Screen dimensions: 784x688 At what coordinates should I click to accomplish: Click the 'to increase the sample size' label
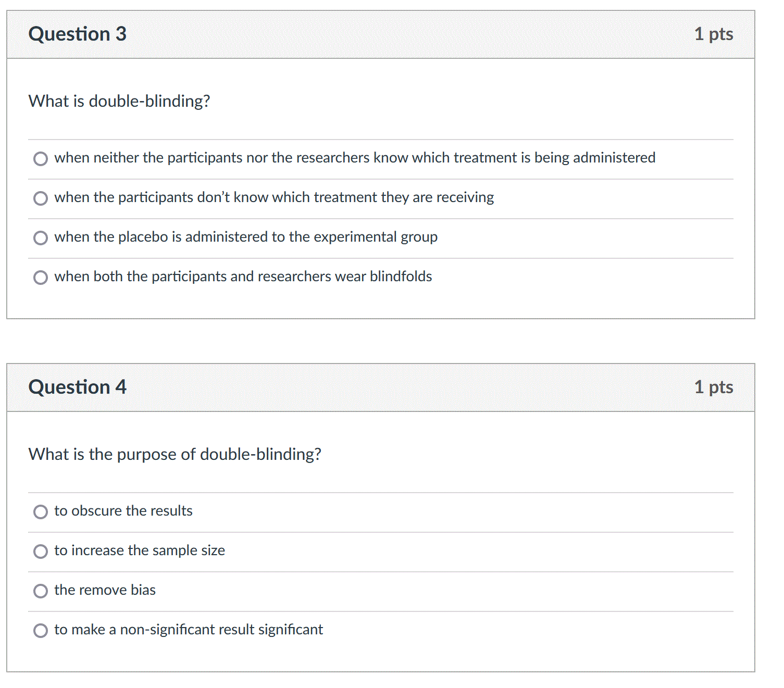[x=140, y=551]
